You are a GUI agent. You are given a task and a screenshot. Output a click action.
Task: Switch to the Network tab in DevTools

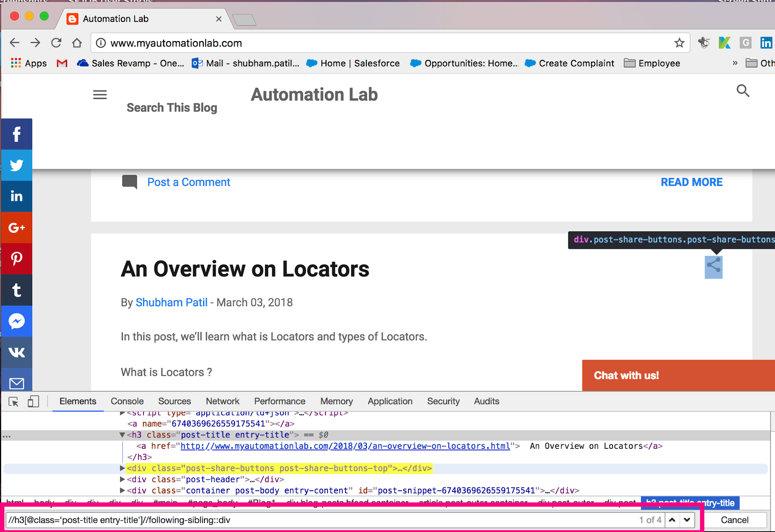pyautogui.click(x=223, y=401)
